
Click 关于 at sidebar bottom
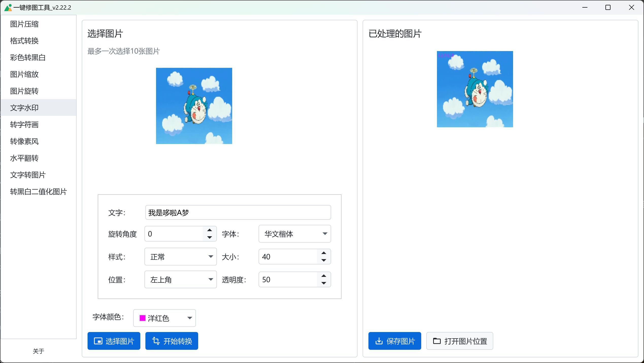(x=38, y=351)
